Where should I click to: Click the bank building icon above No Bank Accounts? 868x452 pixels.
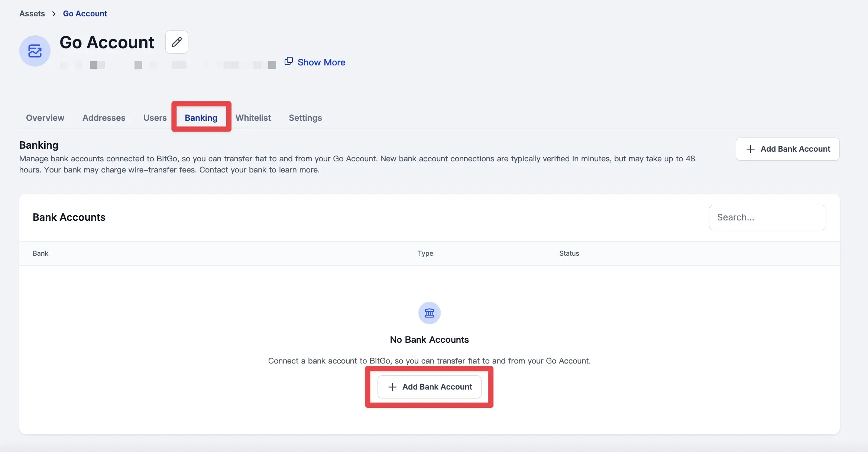pos(429,313)
